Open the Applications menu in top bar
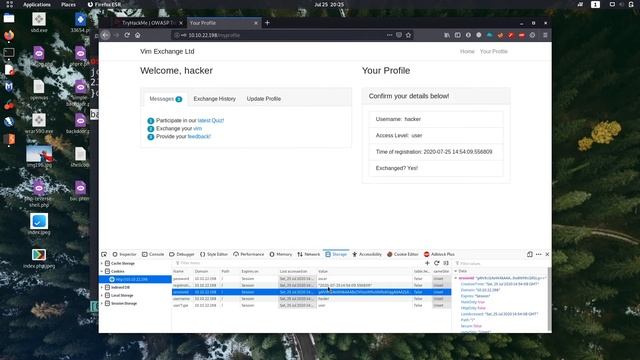The image size is (640, 360). [x=37, y=4]
